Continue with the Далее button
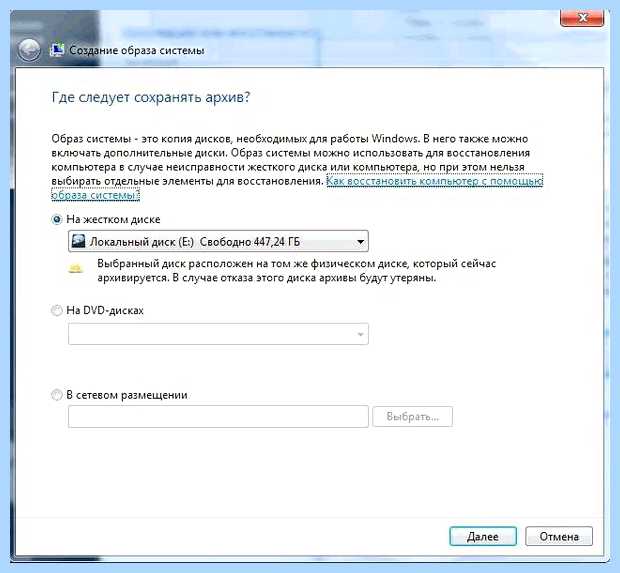The width and height of the screenshot is (620, 573). (x=483, y=536)
